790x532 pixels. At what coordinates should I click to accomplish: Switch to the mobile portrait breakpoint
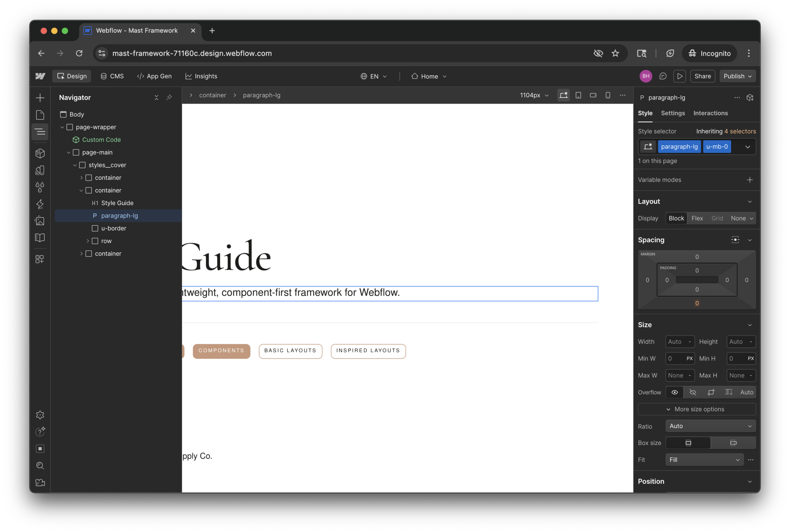point(608,95)
